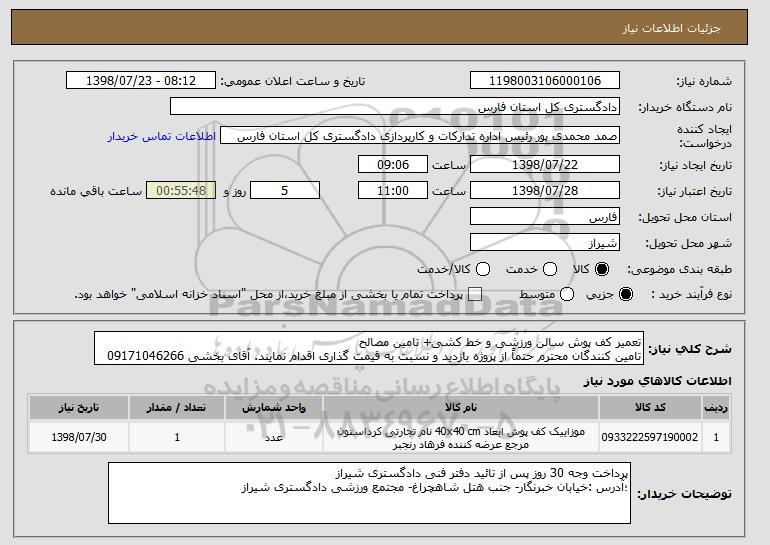Click the جزئیات اطلاعات نیاز header title

(671, 28)
